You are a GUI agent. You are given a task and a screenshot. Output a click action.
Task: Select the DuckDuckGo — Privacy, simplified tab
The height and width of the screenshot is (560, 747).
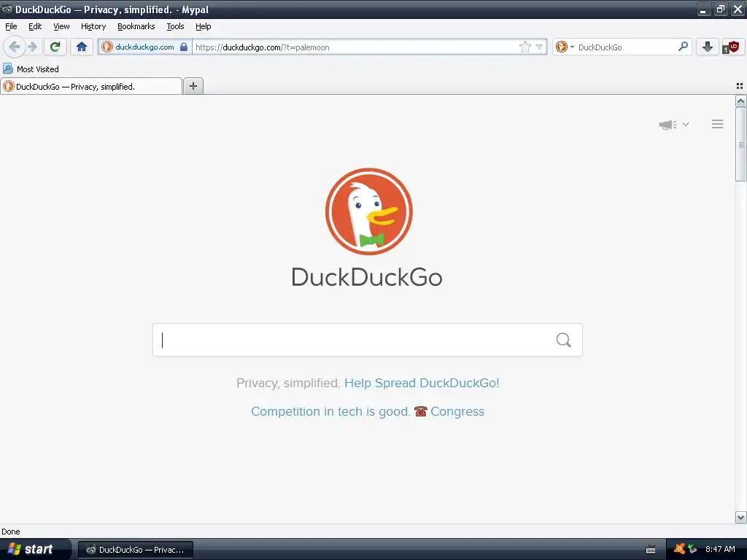point(91,86)
